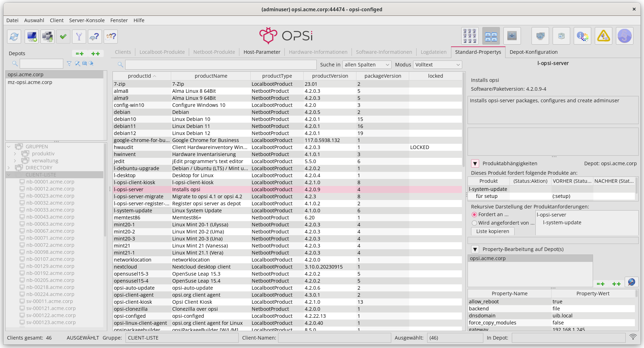This screenshot has height=348, width=644.
Task: Select the depot configuration view icon
Action: (x=491, y=36)
